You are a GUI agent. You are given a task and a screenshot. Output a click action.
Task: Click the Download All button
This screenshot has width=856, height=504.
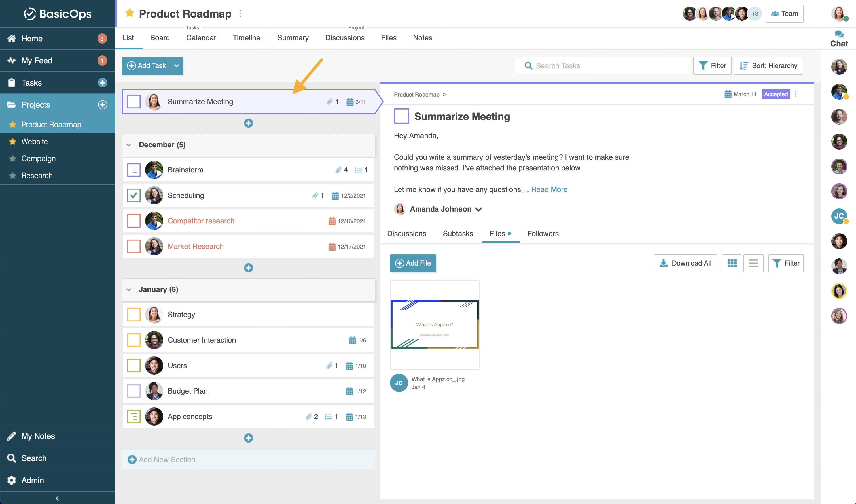coord(685,263)
